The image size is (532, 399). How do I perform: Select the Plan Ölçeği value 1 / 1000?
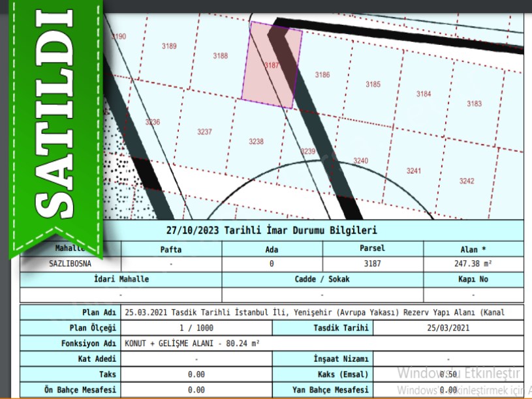196,328
